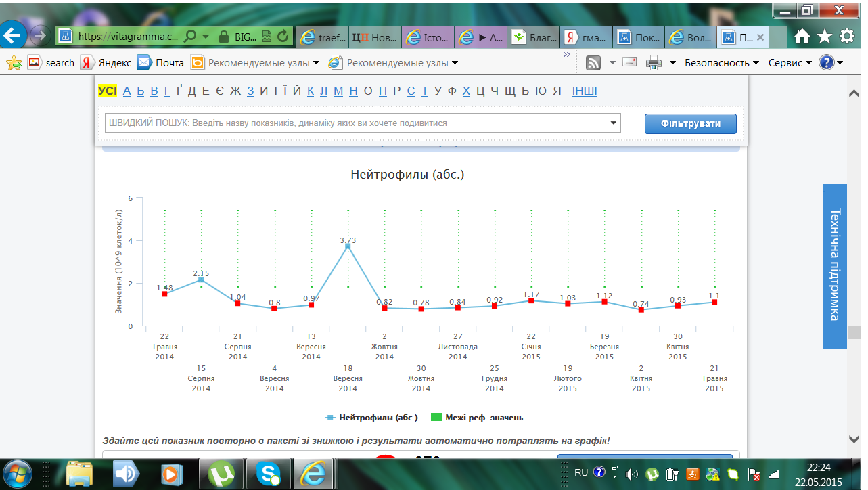Open the quick search dropdown arrow
868x490 pixels.
(614, 123)
